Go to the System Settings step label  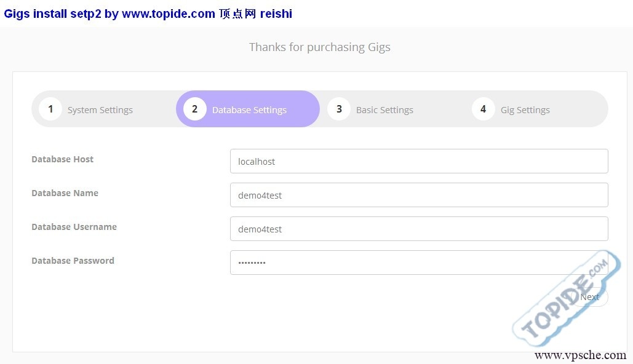(100, 110)
